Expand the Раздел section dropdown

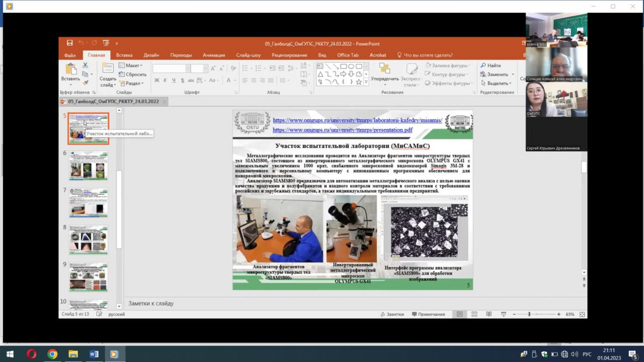[133, 83]
